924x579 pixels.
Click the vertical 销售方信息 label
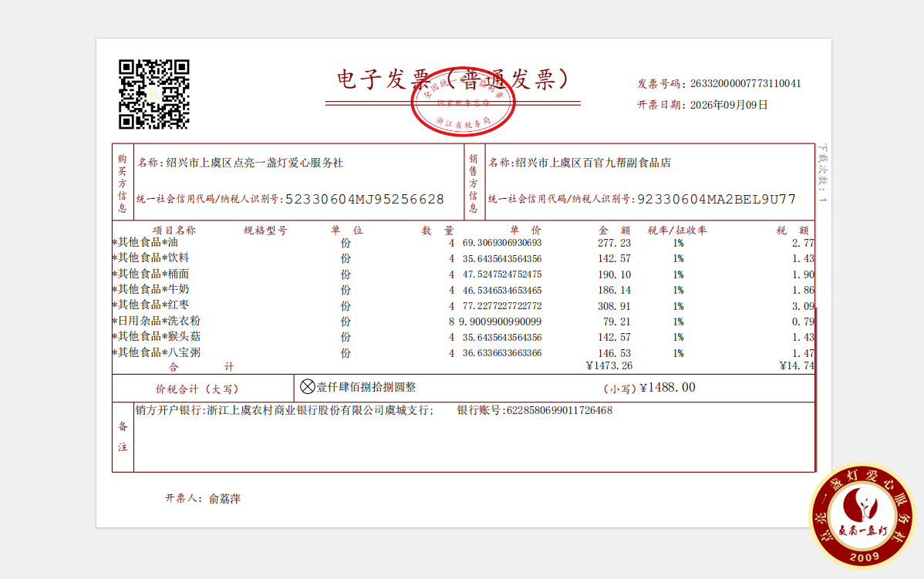[474, 183]
